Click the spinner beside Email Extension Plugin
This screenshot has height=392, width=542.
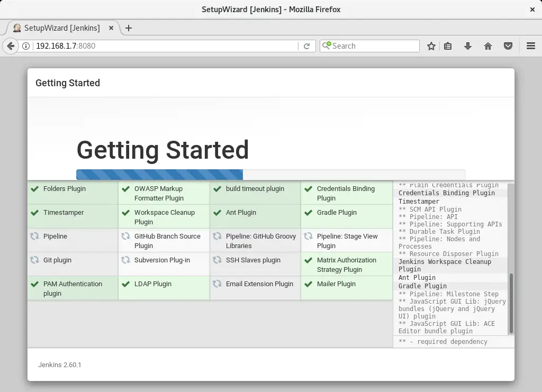pyautogui.click(x=217, y=284)
